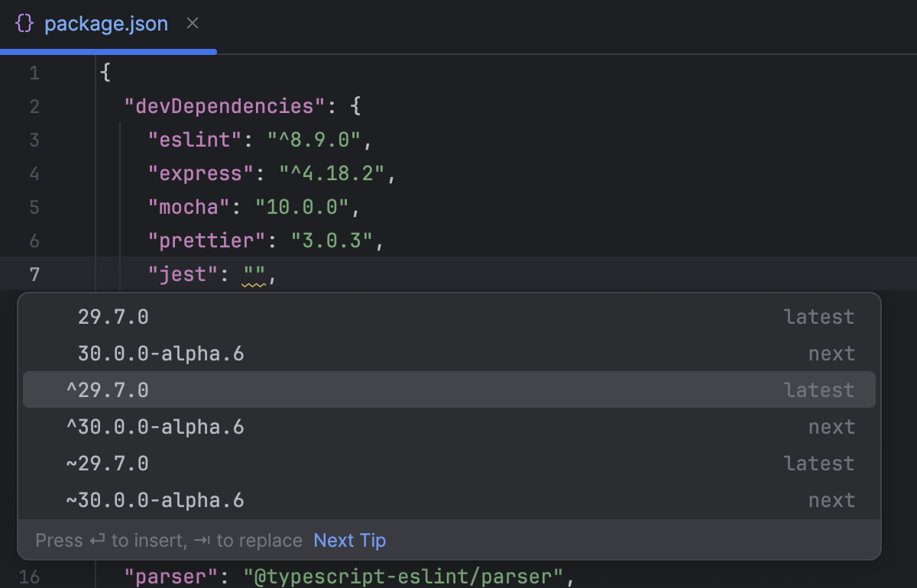Click line number 3 in the gutter
Image resolution: width=917 pixels, height=588 pixels.
click(34, 140)
